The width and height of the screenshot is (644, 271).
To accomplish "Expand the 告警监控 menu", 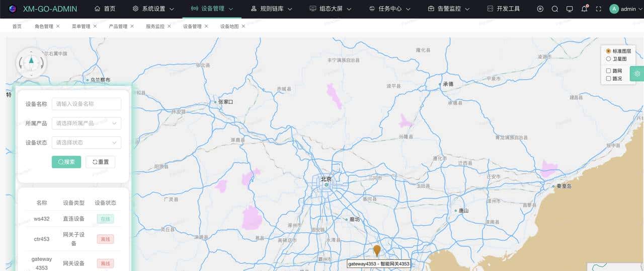I will point(449,9).
